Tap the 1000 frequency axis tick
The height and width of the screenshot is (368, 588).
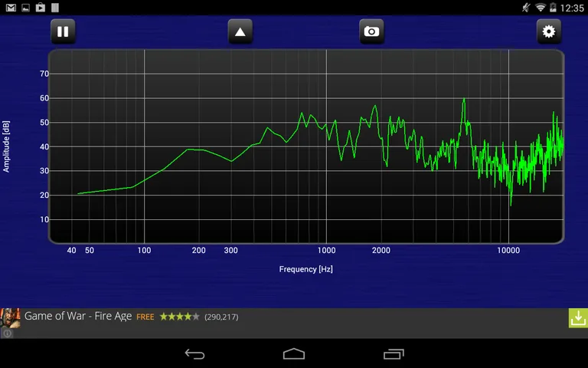[x=327, y=251]
